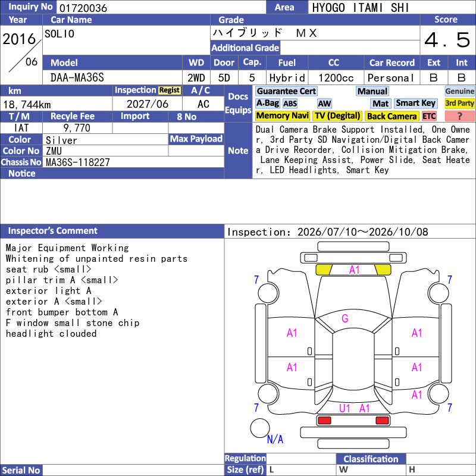This screenshot has width=476, height=476.
Task: Click the Genuine equipment badge
Action: pos(459,91)
